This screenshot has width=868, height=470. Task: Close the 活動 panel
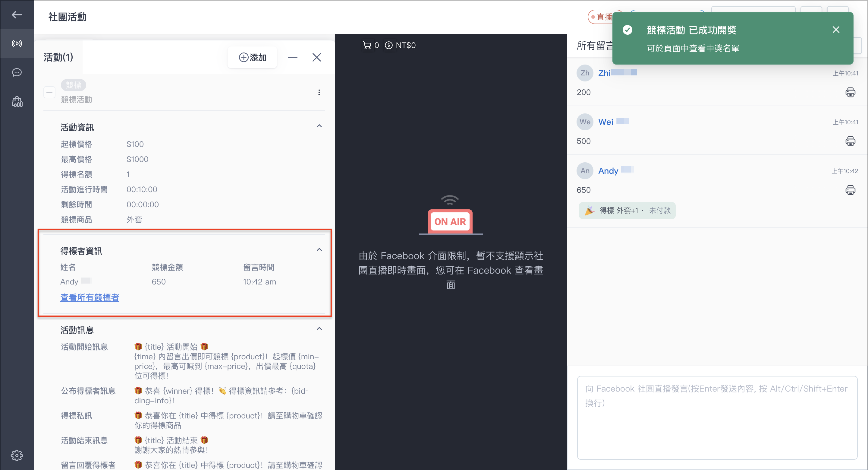pos(316,57)
